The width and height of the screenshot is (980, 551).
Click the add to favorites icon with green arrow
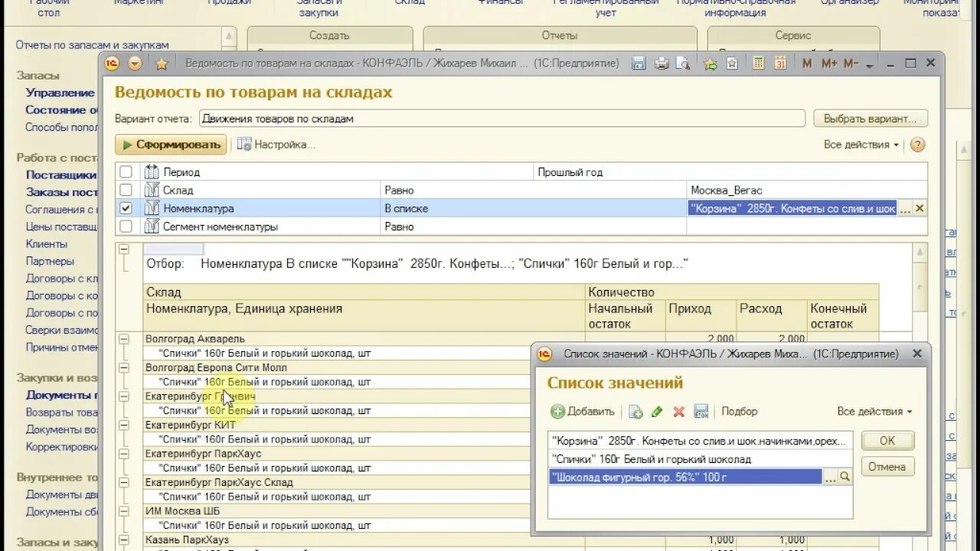[x=710, y=64]
